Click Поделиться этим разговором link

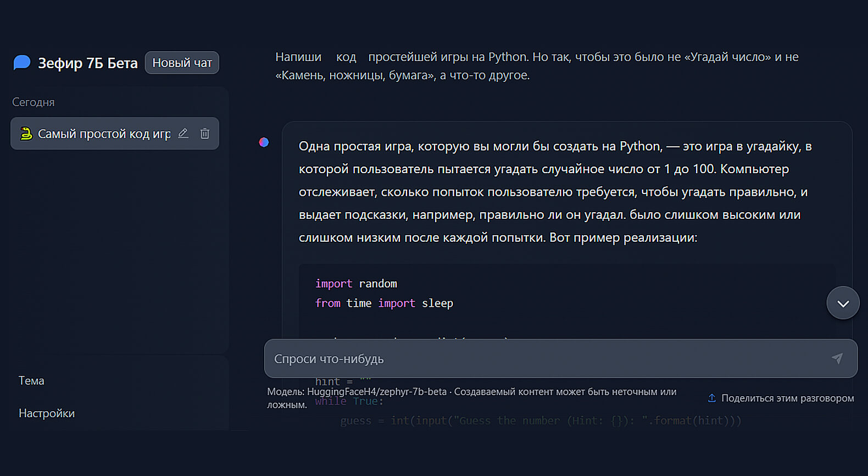[x=787, y=398]
